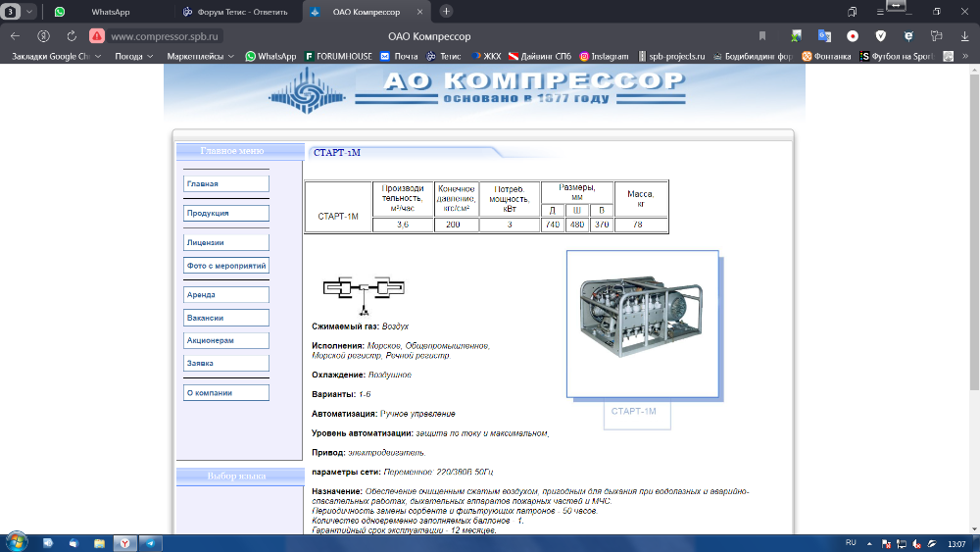Open the Дайвинг СПб bookmark
Screen dimensions: 980x552
[539, 56]
